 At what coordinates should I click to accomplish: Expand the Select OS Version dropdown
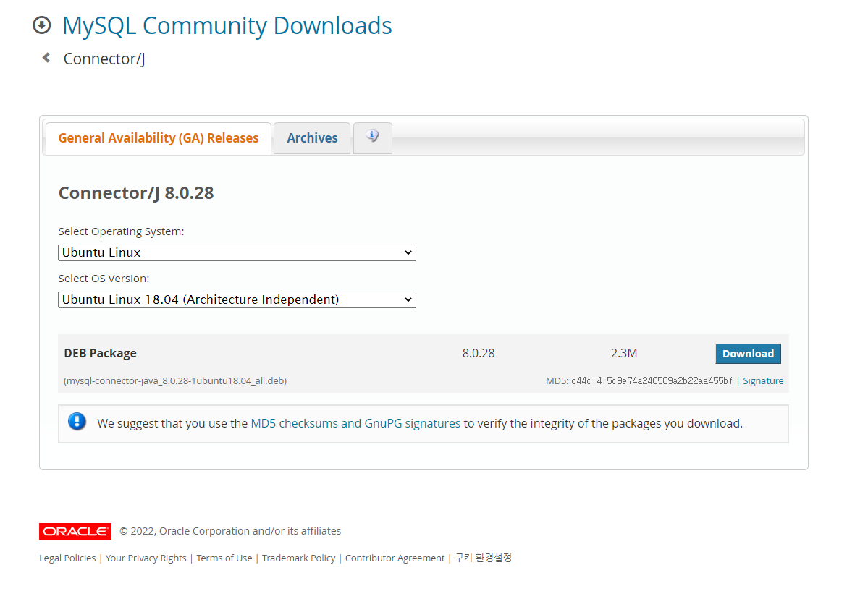237,300
